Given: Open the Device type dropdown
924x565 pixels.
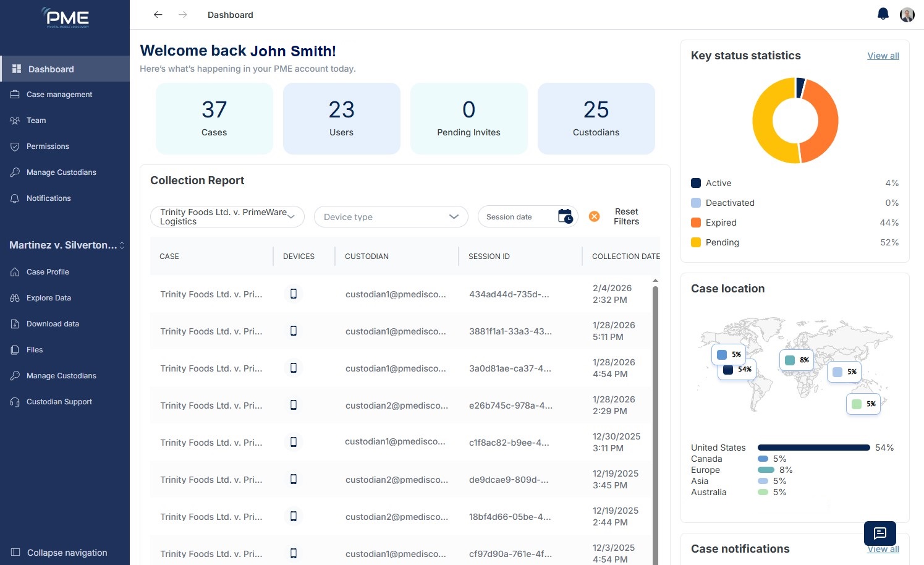Looking at the screenshot, I should tap(391, 217).
